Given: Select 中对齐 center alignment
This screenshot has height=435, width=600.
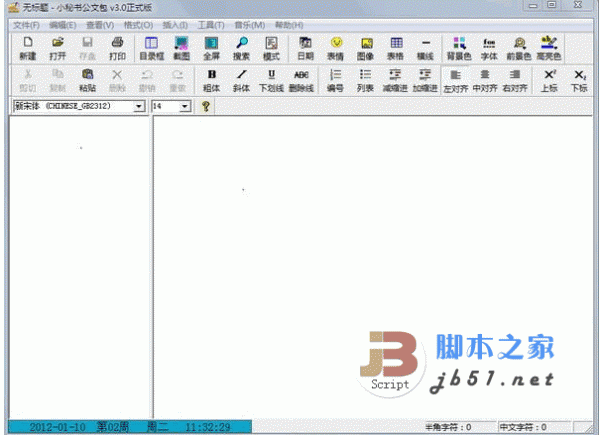Looking at the screenshot, I should (485, 80).
